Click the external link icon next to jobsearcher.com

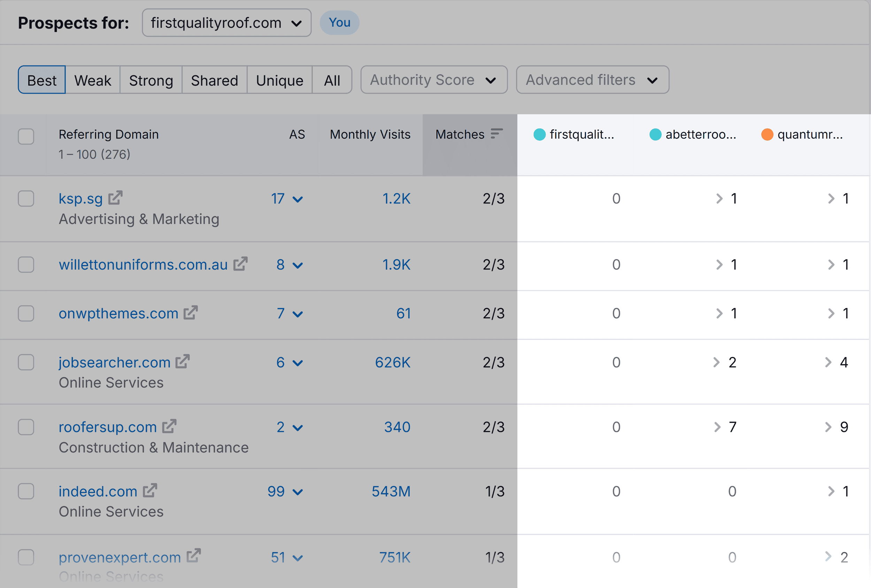[x=183, y=362]
